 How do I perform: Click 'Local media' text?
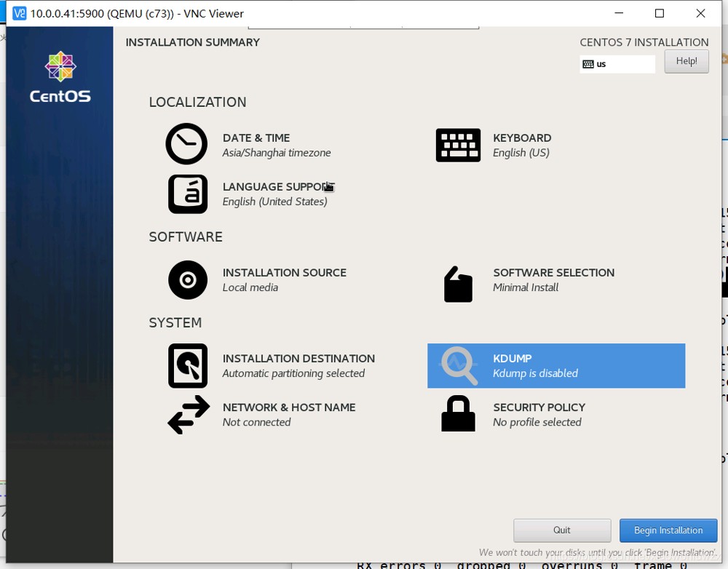tap(250, 287)
